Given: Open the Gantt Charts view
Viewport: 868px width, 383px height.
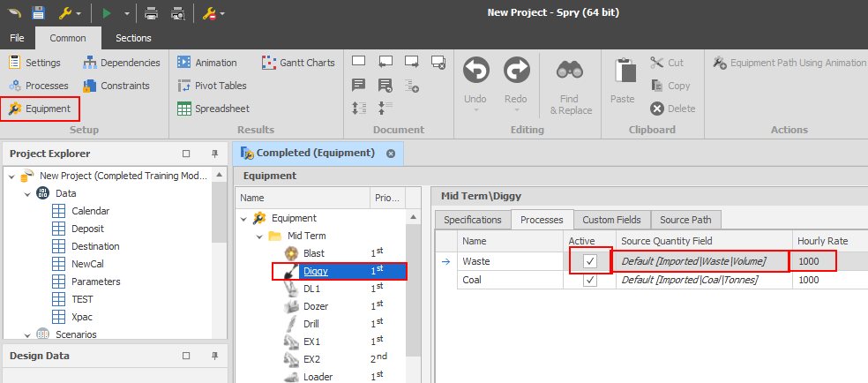Looking at the screenshot, I should pyautogui.click(x=296, y=63).
